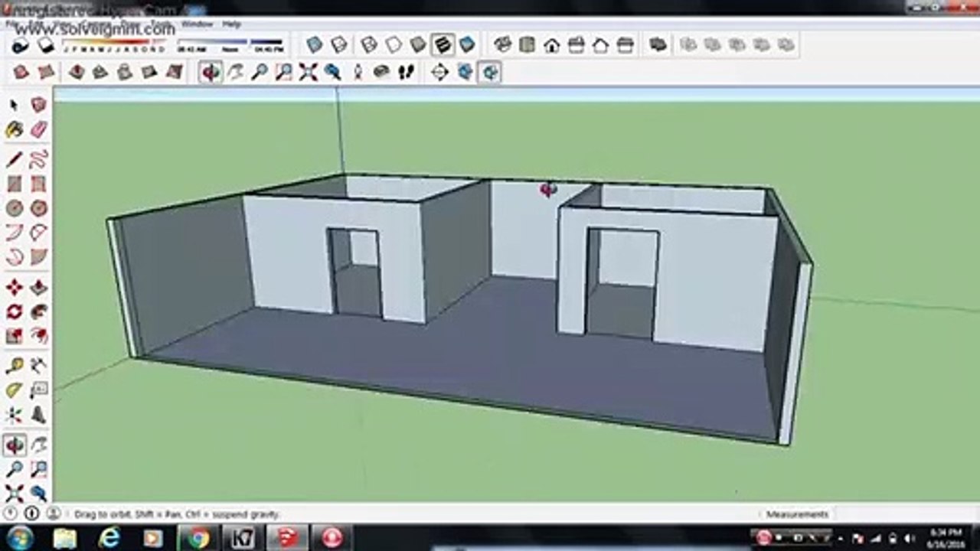Click Zoom in the top camera toolbar
Screen dimensions: 980x551
coord(260,72)
